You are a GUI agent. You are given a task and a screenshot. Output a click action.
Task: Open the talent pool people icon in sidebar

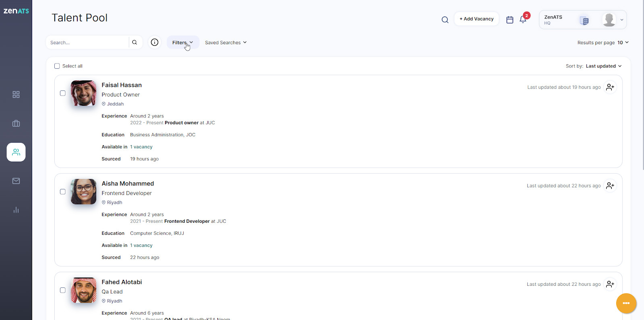16,152
